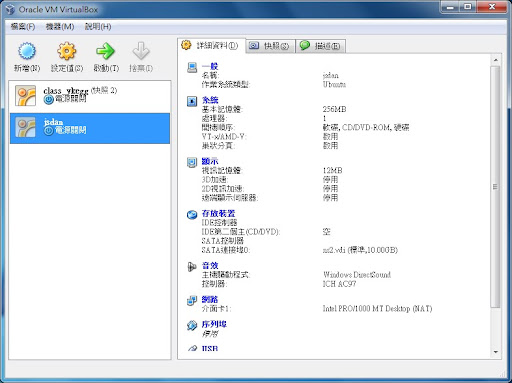Open the Machine (機器) menu
The width and height of the screenshot is (512, 383).
[60, 27]
